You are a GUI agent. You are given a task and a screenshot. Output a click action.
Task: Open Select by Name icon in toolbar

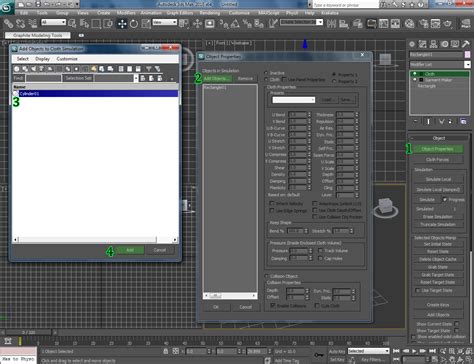[84, 24]
